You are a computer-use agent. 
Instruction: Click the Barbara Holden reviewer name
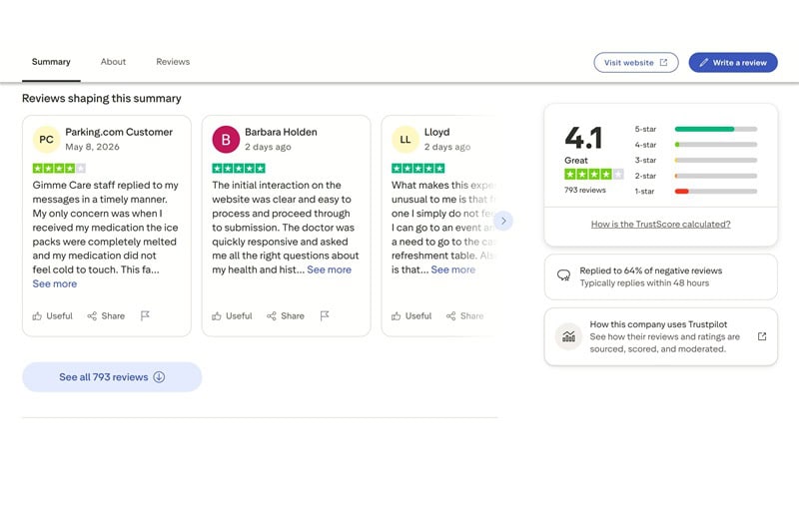[x=281, y=132]
